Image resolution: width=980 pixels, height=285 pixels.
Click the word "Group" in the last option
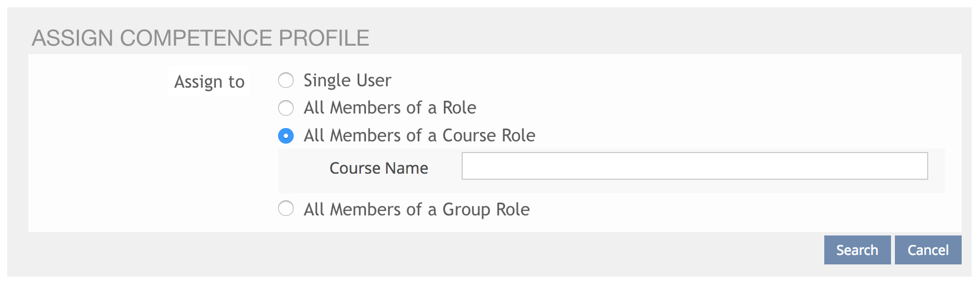466,210
